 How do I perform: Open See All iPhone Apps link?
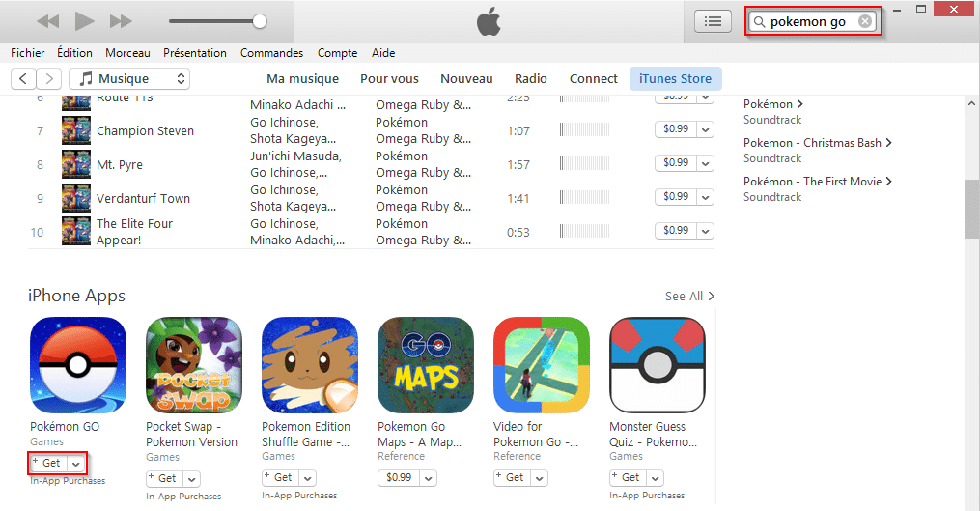coord(689,296)
